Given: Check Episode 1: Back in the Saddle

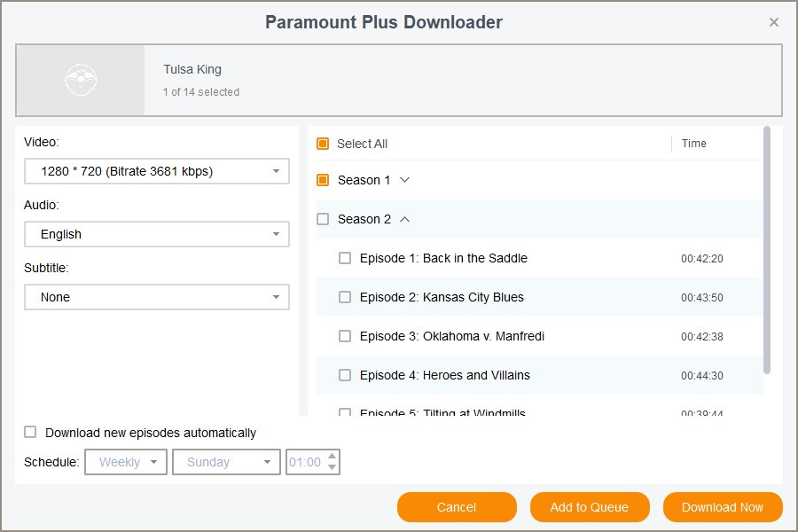Looking at the screenshot, I should pyautogui.click(x=345, y=258).
